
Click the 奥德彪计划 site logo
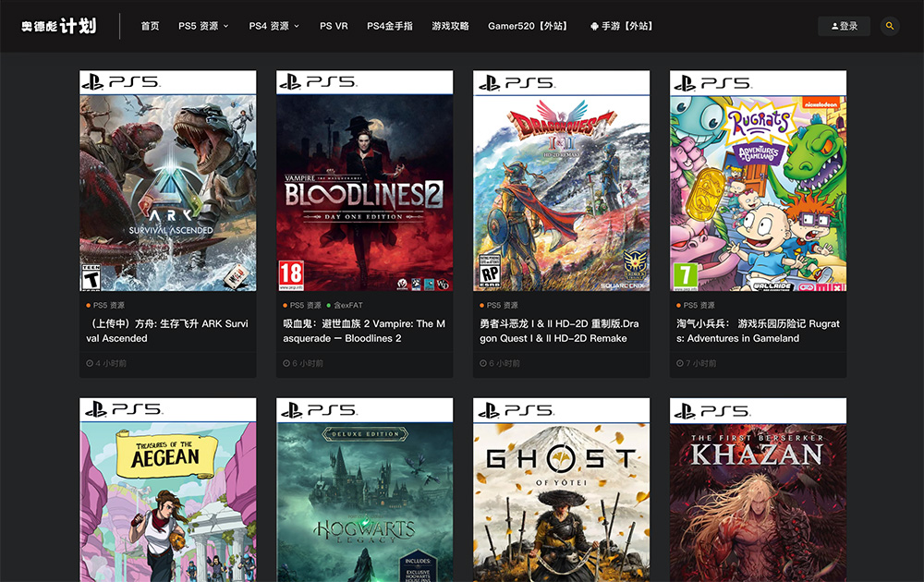[x=59, y=26]
